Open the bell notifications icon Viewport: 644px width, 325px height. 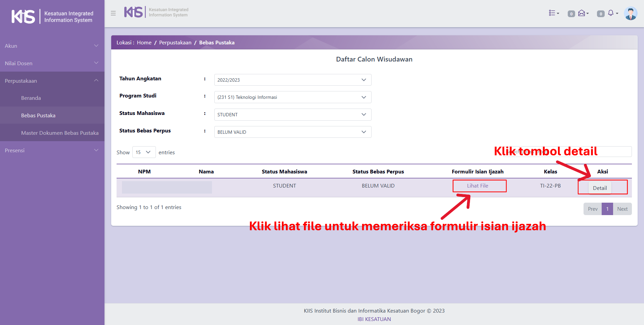pyautogui.click(x=611, y=13)
